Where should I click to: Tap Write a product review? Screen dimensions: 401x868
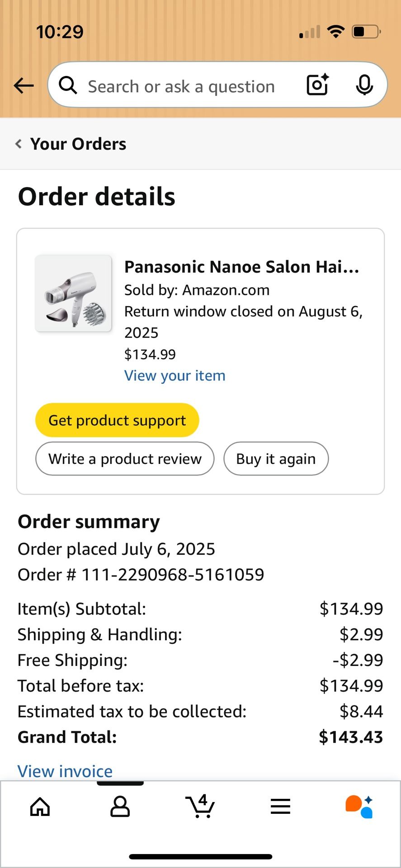tap(125, 459)
